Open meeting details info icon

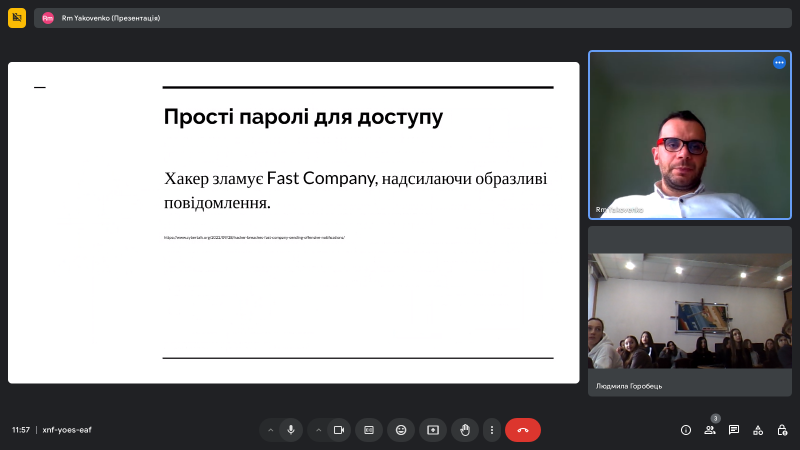pos(686,430)
